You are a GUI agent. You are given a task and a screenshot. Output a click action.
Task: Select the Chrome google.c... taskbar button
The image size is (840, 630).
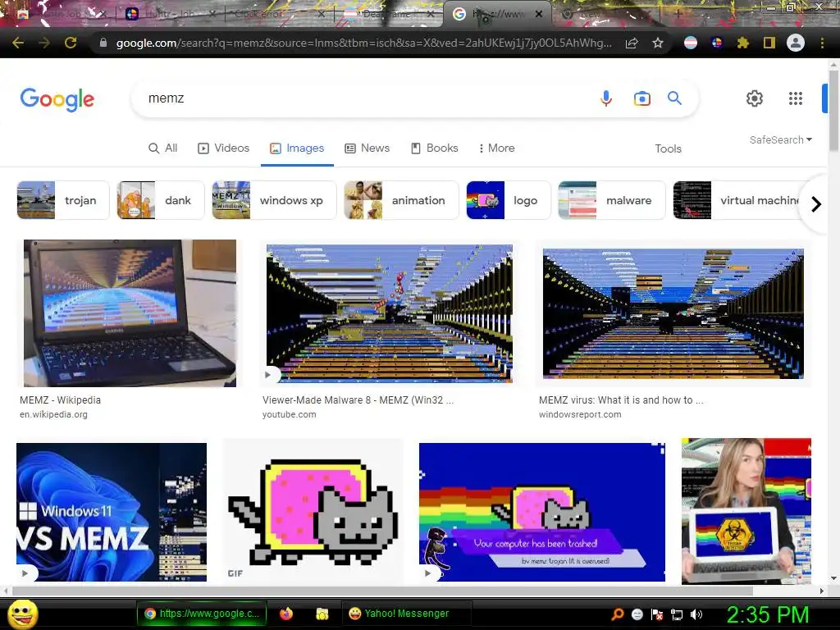click(x=202, y=614)
